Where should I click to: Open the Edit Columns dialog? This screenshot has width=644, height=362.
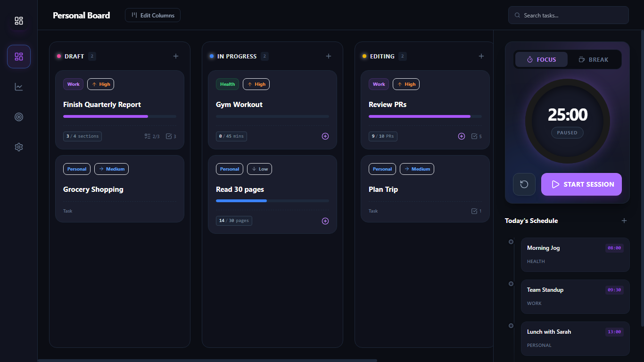pos(152,15)
